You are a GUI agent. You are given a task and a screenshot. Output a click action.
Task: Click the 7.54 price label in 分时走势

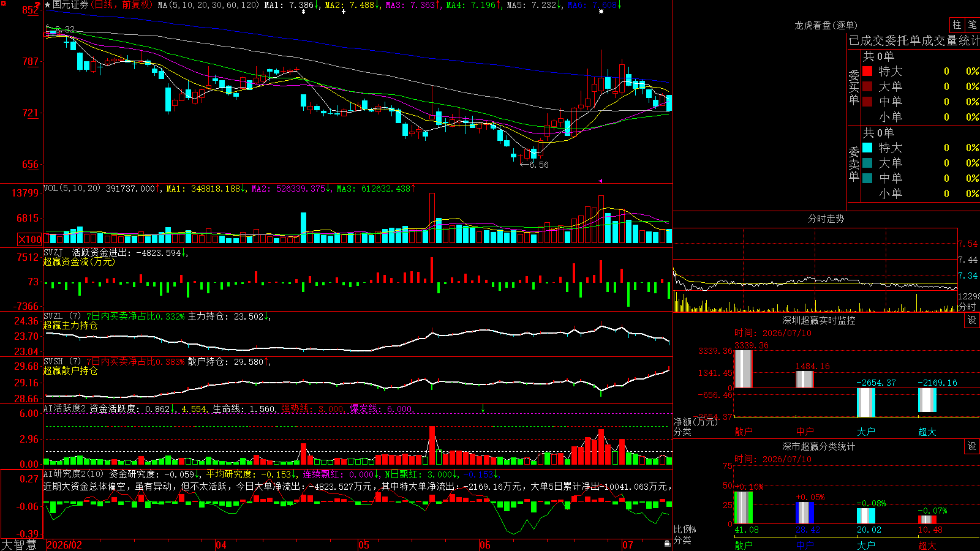click(x=968, y=244)
